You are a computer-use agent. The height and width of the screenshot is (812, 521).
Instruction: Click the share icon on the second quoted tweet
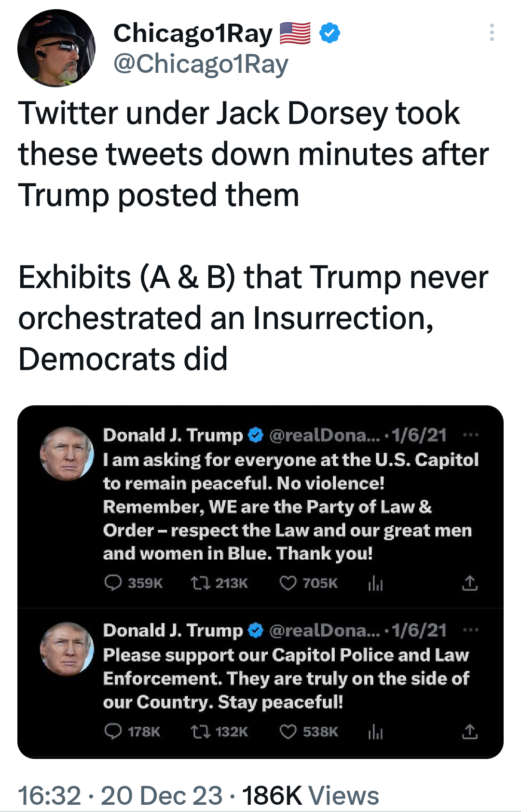click(470, 731)
